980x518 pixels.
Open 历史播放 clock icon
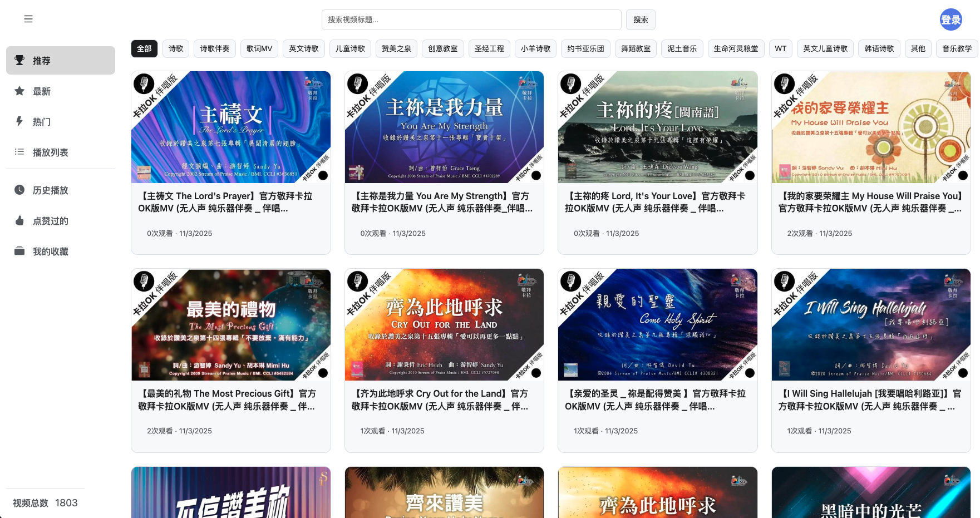tap(19, 190)
